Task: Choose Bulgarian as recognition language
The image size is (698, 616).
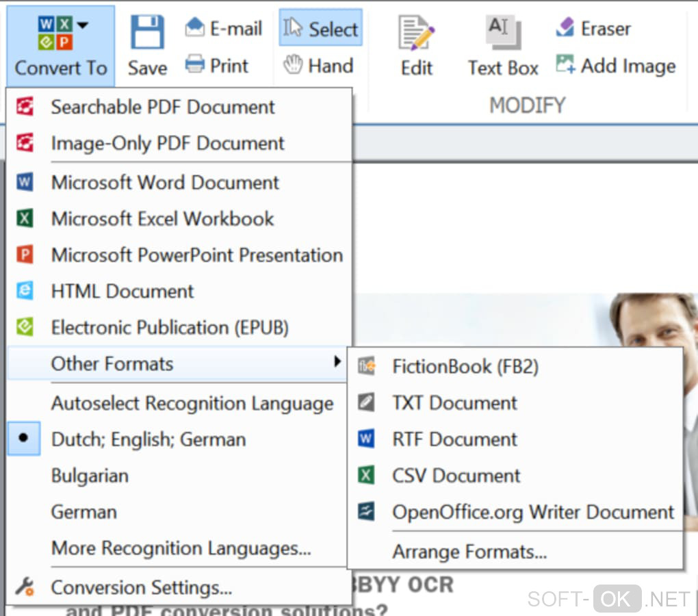Action: pyautogui.click(x=90, y=476)
